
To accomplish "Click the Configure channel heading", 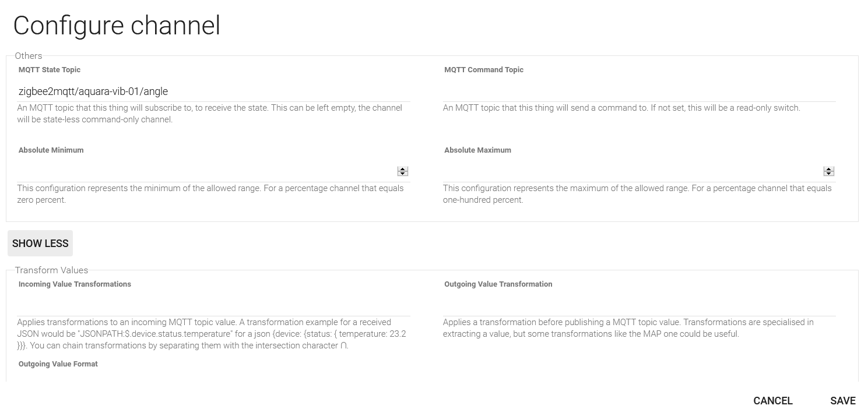I will tap(117, 26).
